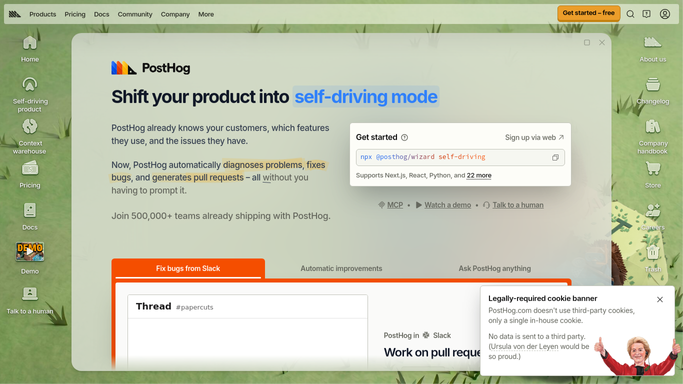
Task: Click the PostHog logo in window
Action: click(151, 68)
